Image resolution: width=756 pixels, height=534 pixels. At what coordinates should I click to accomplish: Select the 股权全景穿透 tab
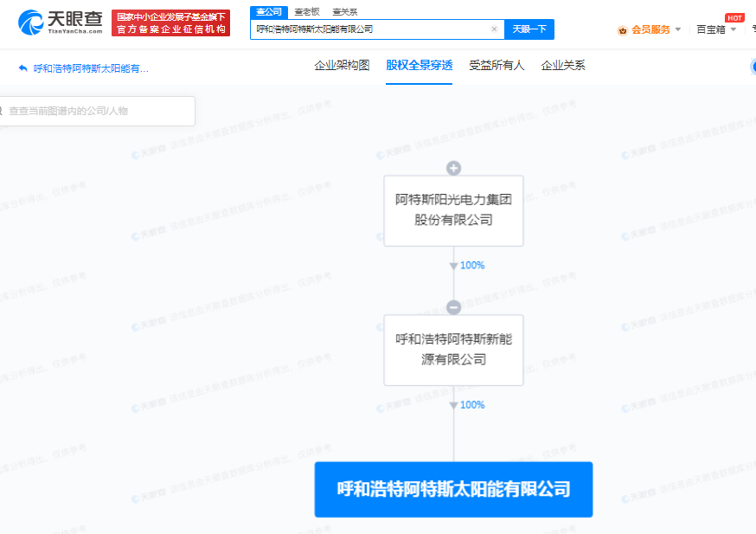(419, 65)
